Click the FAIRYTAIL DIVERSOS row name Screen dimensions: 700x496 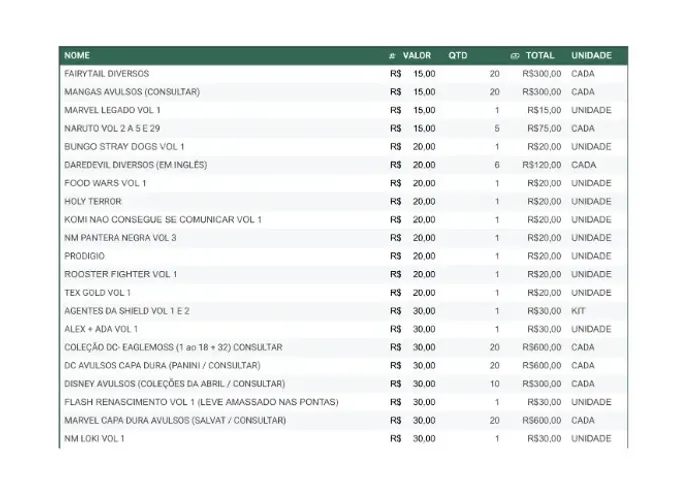(107, 74)
